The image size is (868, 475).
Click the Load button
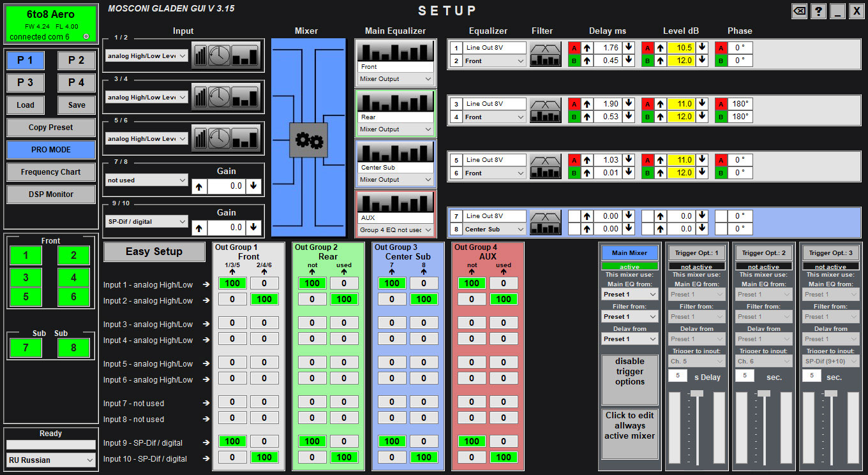pos(26,105)
